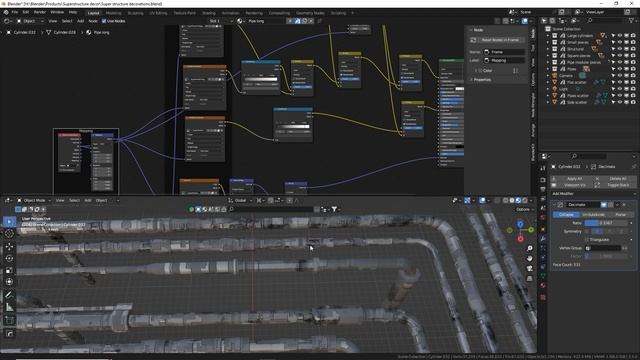Open the Slot 1 material slot dropdown
Viewport: 640px width, 360px height.
221,21
